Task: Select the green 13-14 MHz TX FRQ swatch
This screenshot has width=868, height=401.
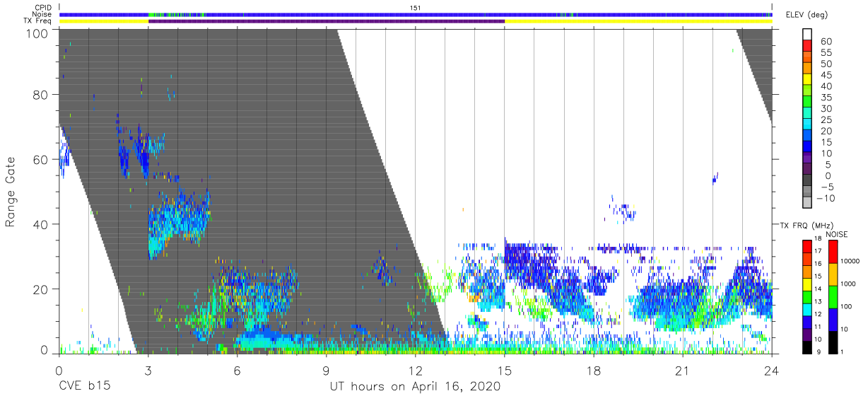Action: click(x=807, y=297)
